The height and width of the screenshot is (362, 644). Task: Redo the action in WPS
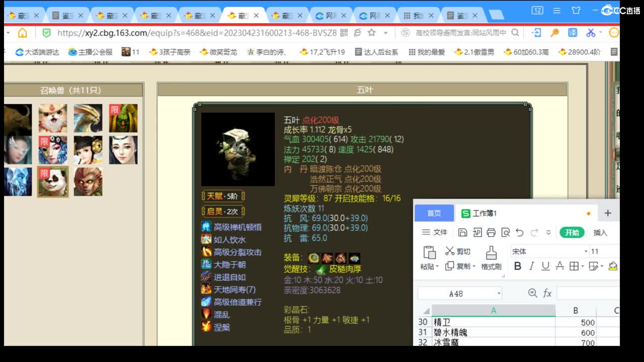[x=534, y=232]
